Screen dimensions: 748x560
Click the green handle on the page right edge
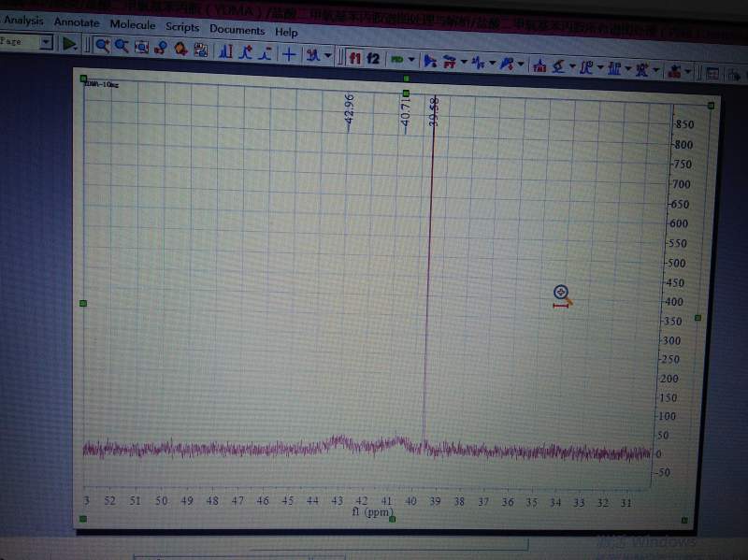tap(698, 318)
